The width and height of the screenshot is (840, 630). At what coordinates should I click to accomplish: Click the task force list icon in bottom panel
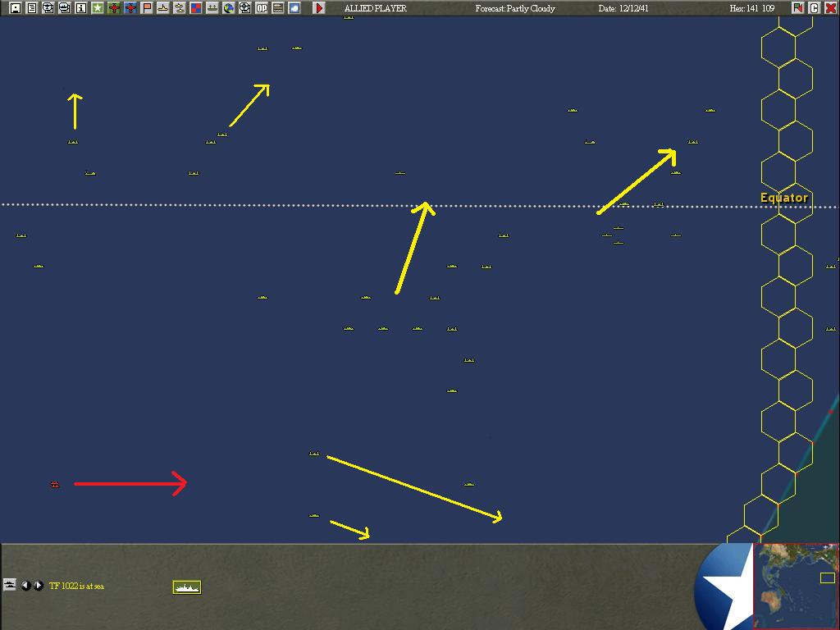[x=10, y=584]
